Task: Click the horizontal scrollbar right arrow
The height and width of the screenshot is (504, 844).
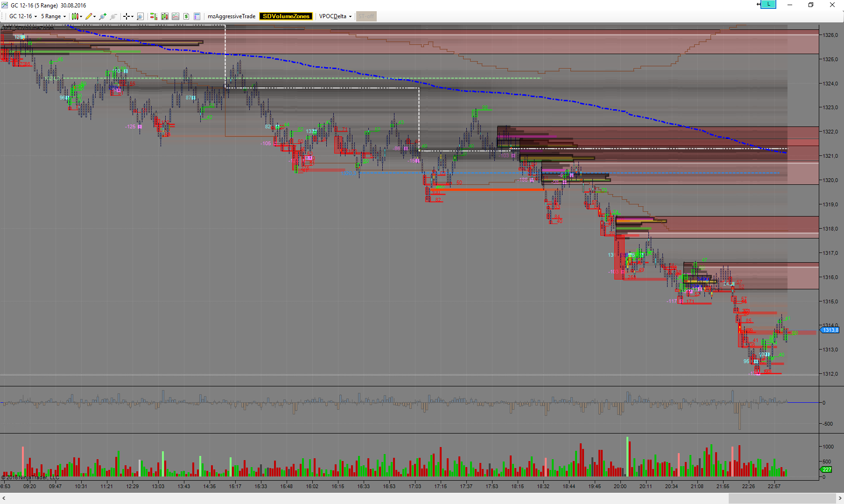Action: (840, 498)
